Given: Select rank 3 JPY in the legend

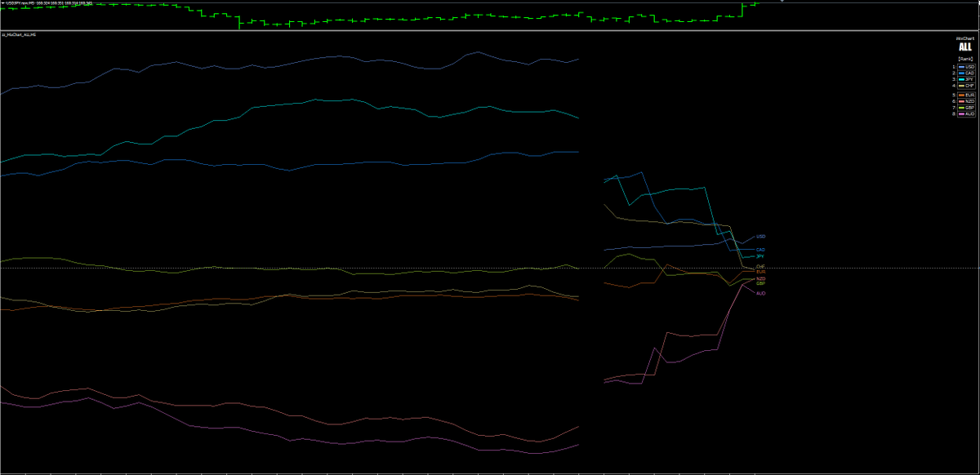Looking at the screenshot, I should tap(966, 79).
